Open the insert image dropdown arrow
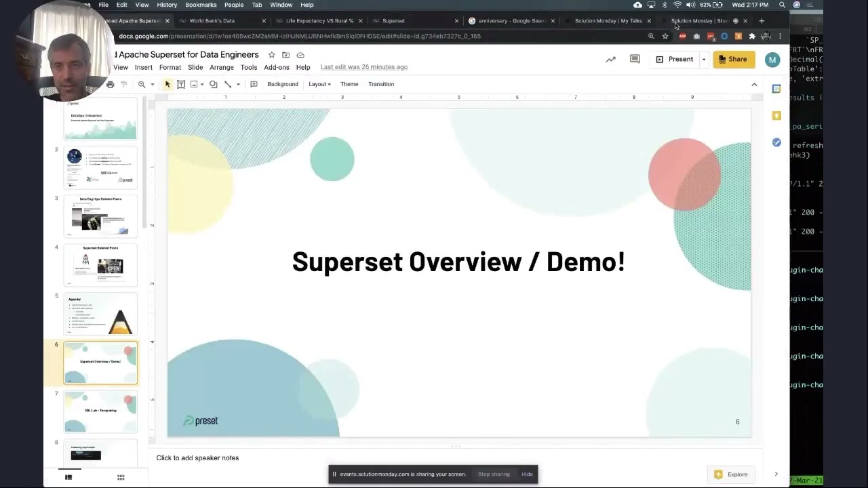868x488 pixels. (x=202, y=84)
